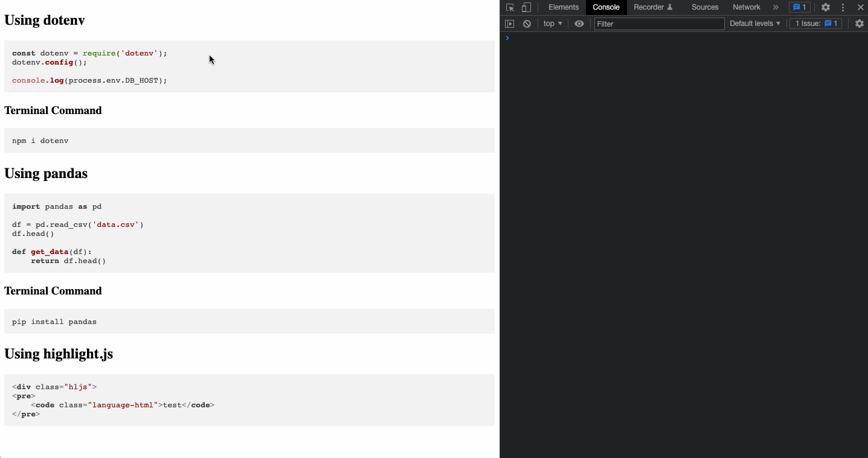Switch to the Recorder tab
The image size is (868, 458).
click(x=653, y=7)
